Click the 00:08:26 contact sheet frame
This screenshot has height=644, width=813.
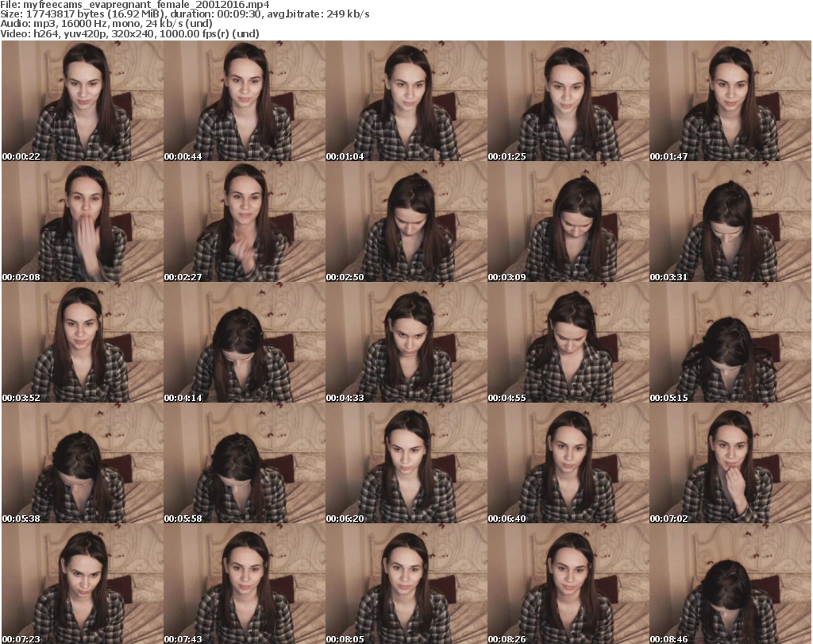pos(568,584)
